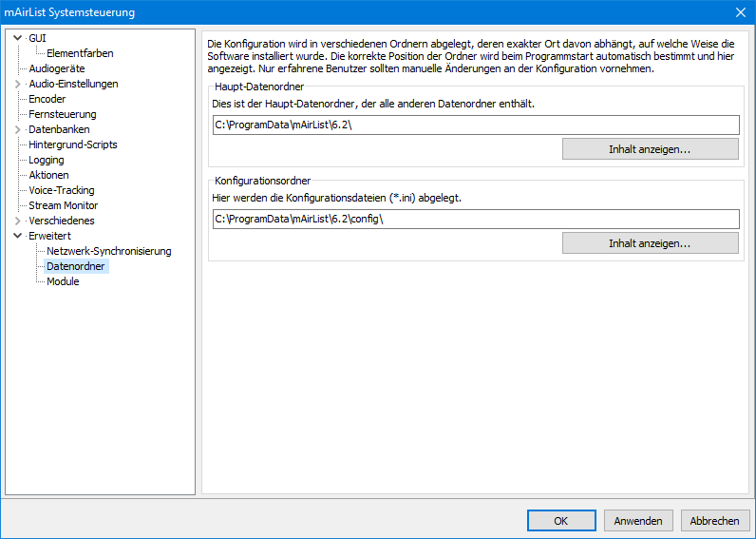
Task: Close the mAirList Systemsteuerung window
Action: [741, 12]
